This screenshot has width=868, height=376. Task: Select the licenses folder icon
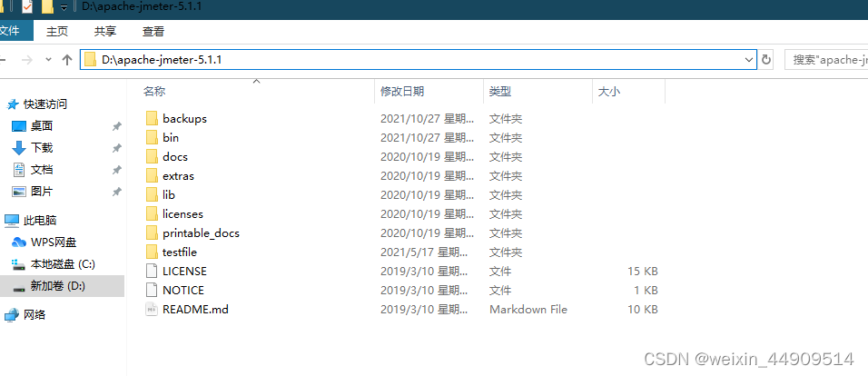point(153,213)
